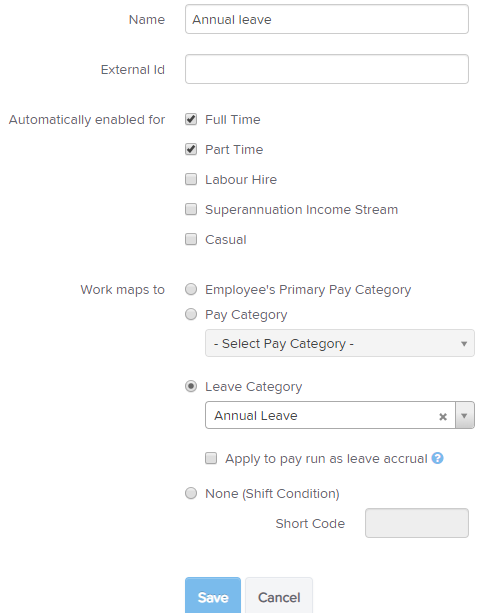Focus the External Id text field

(x=327, y=69)
